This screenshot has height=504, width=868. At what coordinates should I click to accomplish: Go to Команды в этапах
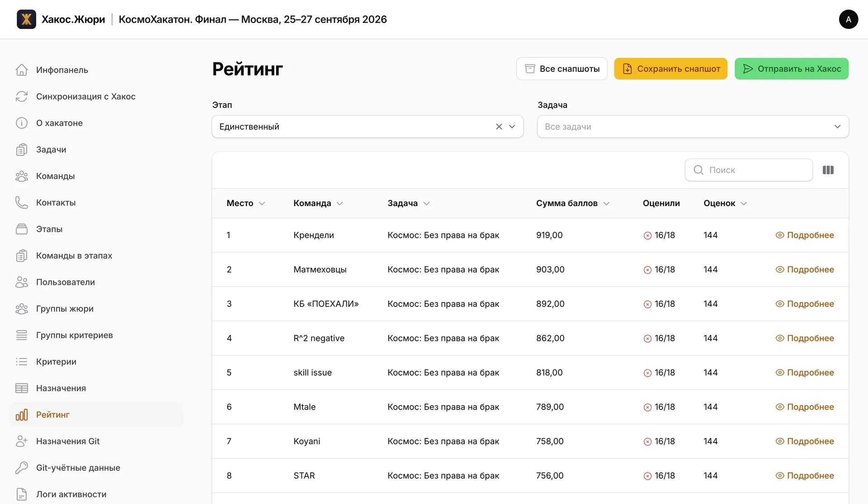coord(74,256)
